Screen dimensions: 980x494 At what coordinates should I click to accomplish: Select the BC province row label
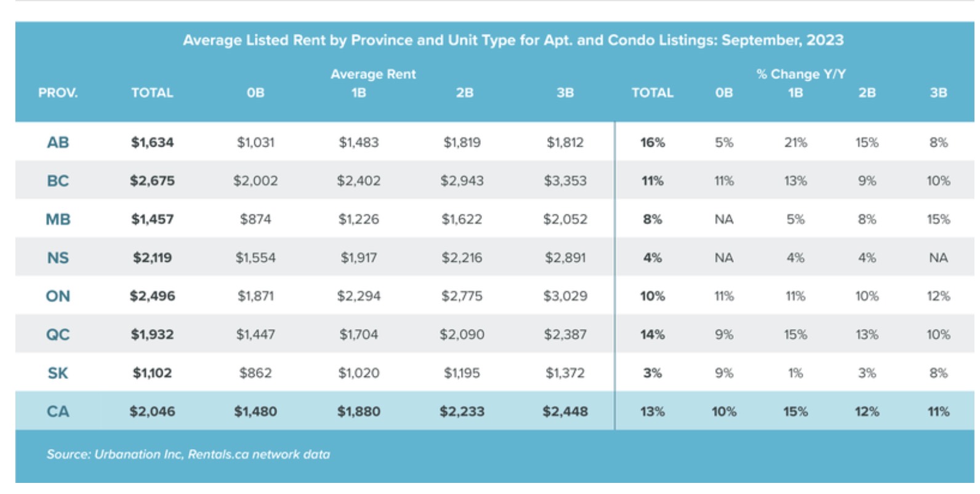point(58,181)
